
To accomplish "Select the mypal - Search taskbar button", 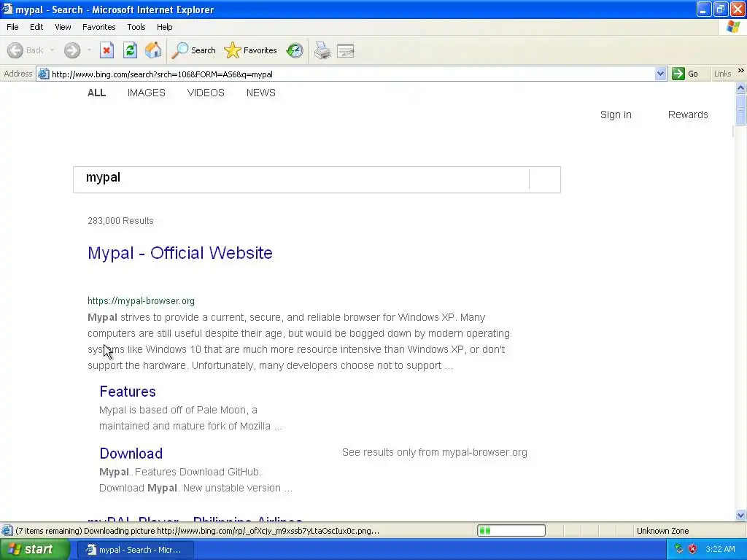I will [135, 550].
